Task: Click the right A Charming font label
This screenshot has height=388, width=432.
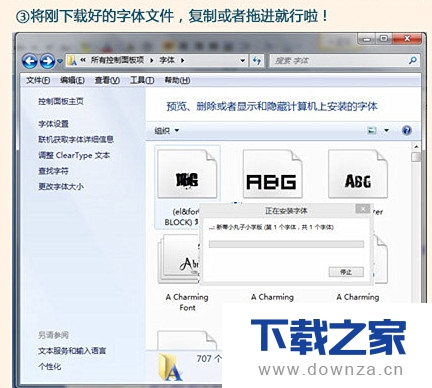Action: (358, 297)
